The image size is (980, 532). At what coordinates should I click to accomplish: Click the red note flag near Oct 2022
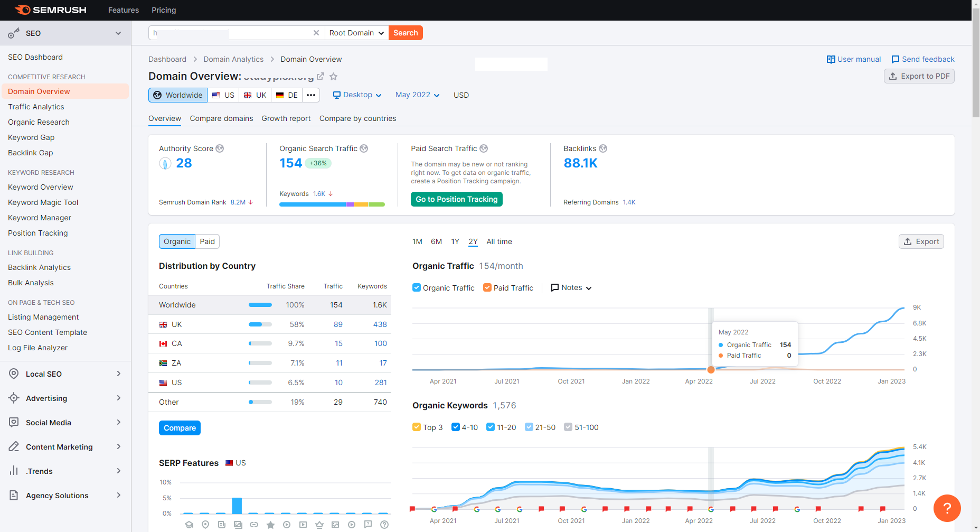pyautogui.click(x=818, y=509)
